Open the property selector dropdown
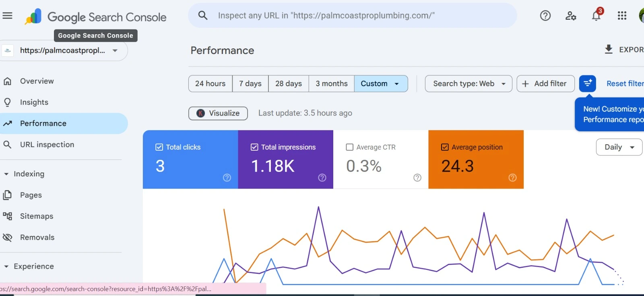The width and height of the screenshot is (644, 296). coord(64,50)
